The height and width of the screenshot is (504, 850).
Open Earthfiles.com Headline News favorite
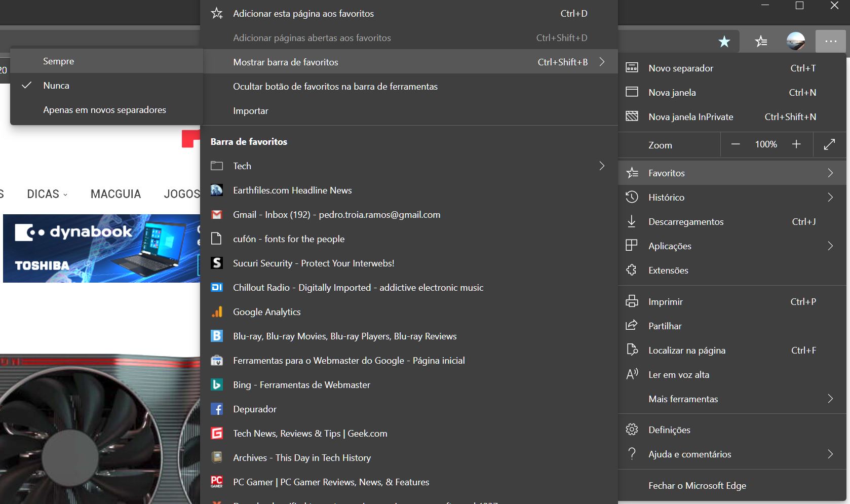pyautogui.click(x=409, y=190)
